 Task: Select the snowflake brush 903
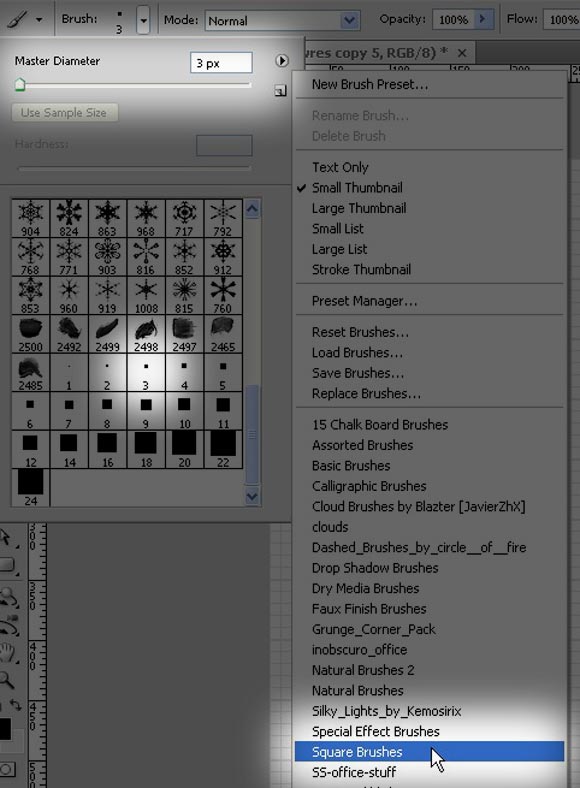[x=108, y=257]
